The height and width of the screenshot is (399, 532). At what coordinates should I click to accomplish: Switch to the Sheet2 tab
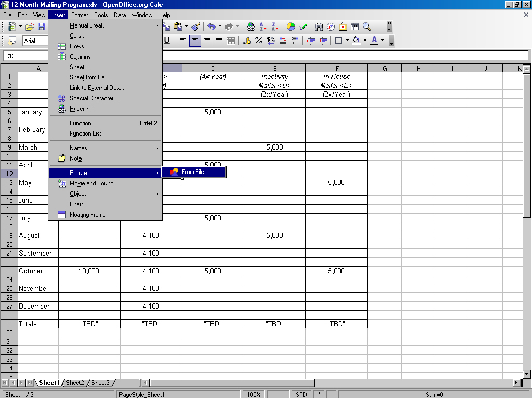75,383
